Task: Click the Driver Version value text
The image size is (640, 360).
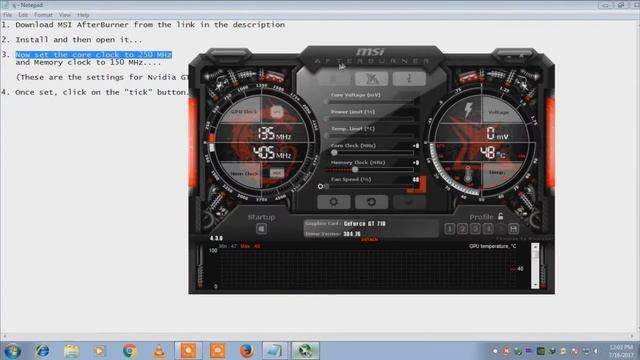Action: click(352, 234)
